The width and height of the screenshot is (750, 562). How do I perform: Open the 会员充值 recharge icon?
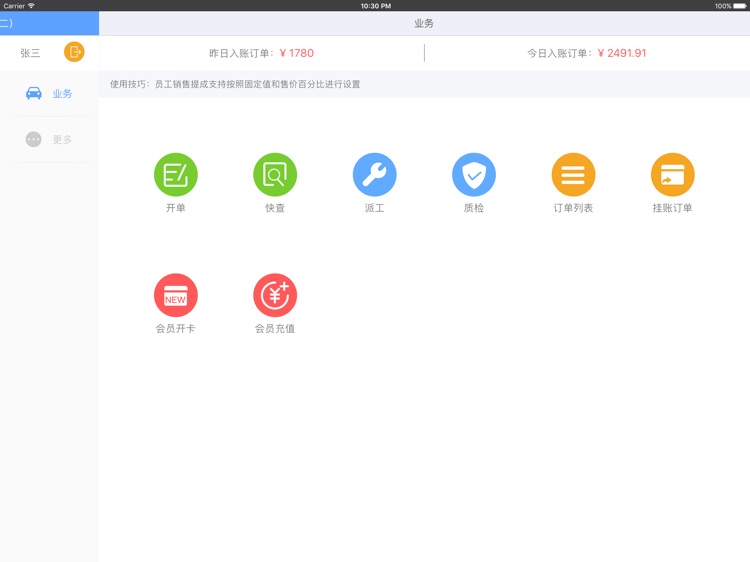(x=275, y=295)
